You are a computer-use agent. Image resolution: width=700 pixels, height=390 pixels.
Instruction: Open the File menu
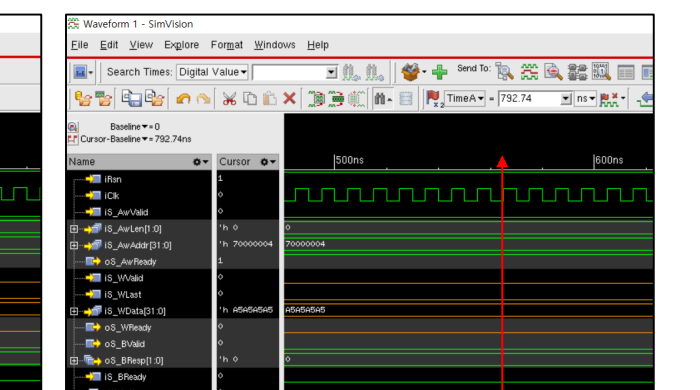click(79, 45)
